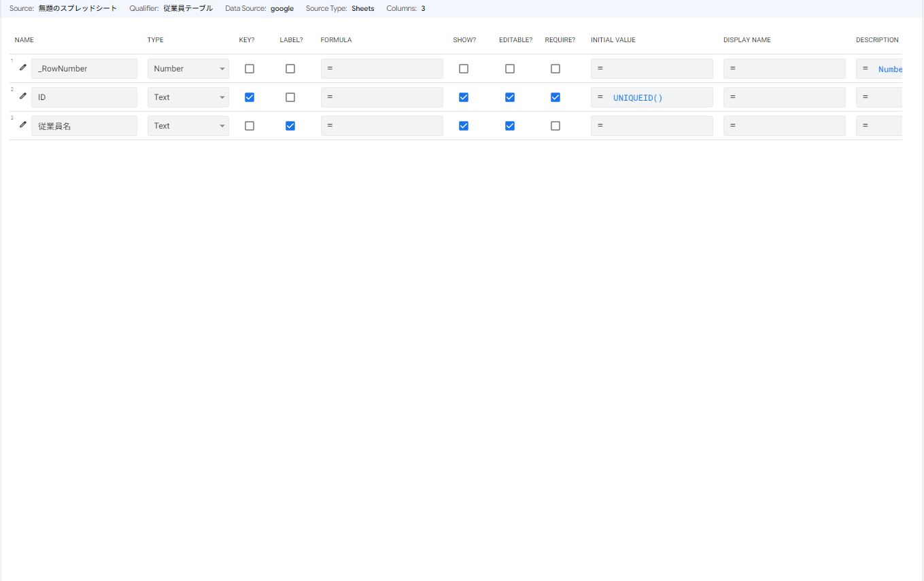The image size is (924, 581).
Task: Disable LABEL checkbox for 従業員名 row
Action: [x=290, y=126]
